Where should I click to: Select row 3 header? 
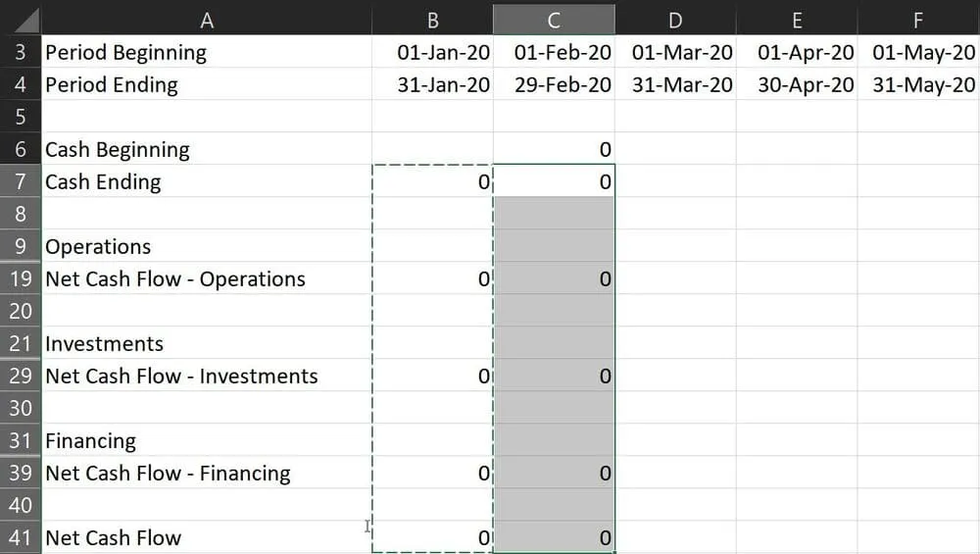coord(21,52)
